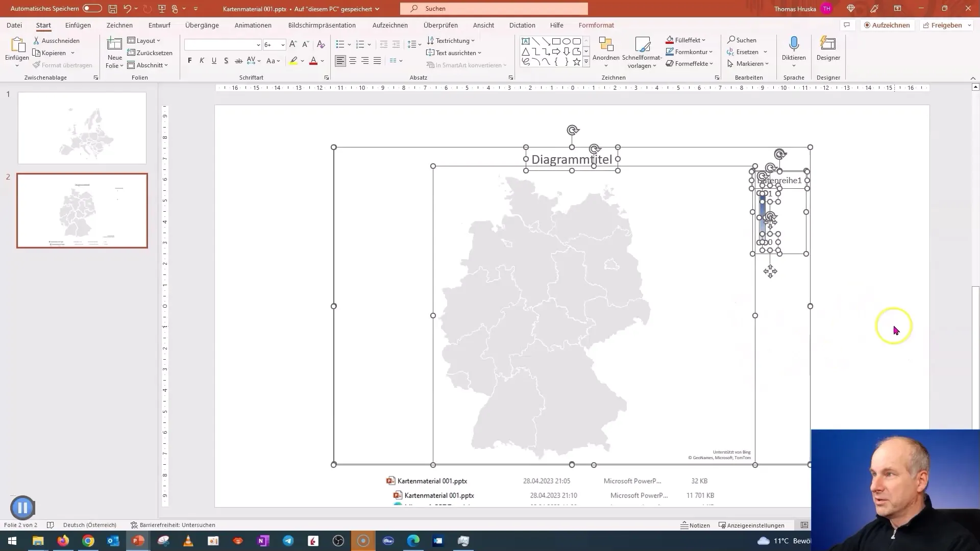
Task: Open Datei menu tab
Action: point(14,25)
